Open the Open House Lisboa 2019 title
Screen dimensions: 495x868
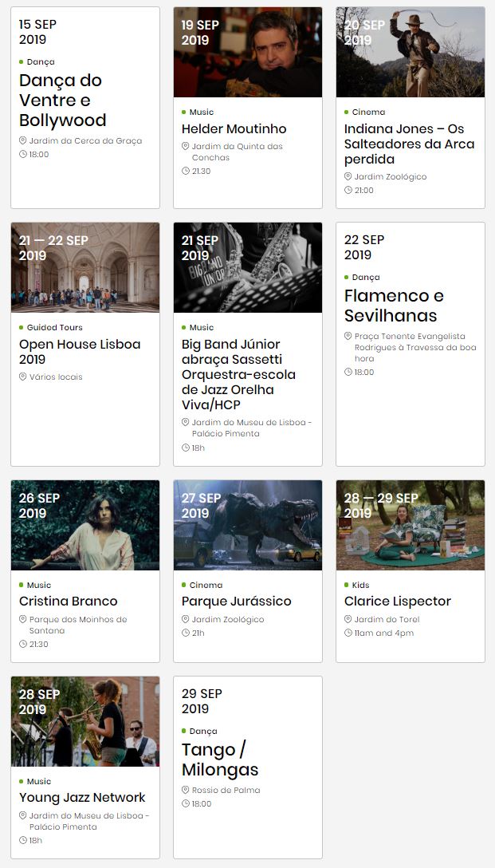click(x=80, y=352)
